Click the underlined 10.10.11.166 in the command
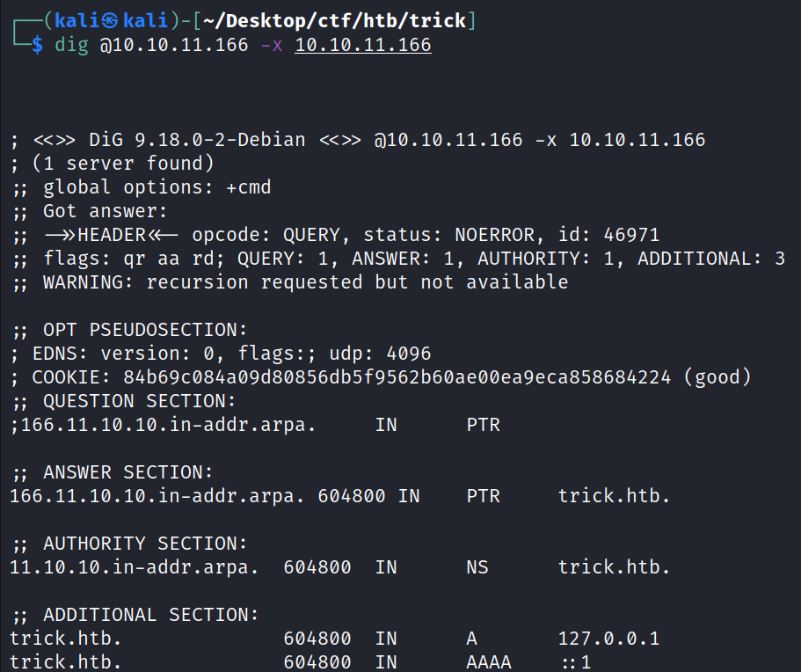Screen dimensions: 801x672 pos(363,45)
